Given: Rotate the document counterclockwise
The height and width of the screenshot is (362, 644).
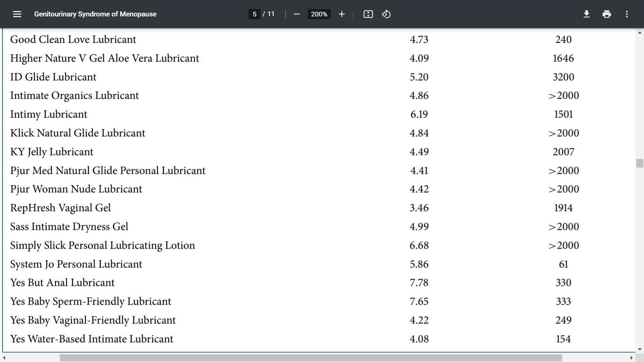Looking at the screenshot, I should [x=386, y=14].
